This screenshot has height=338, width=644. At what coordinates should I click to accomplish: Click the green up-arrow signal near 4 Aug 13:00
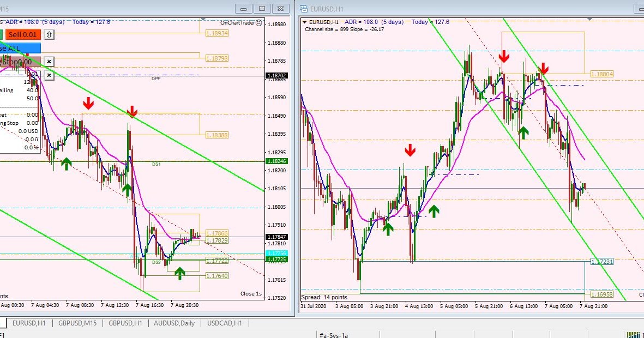[x=434, y=210]
